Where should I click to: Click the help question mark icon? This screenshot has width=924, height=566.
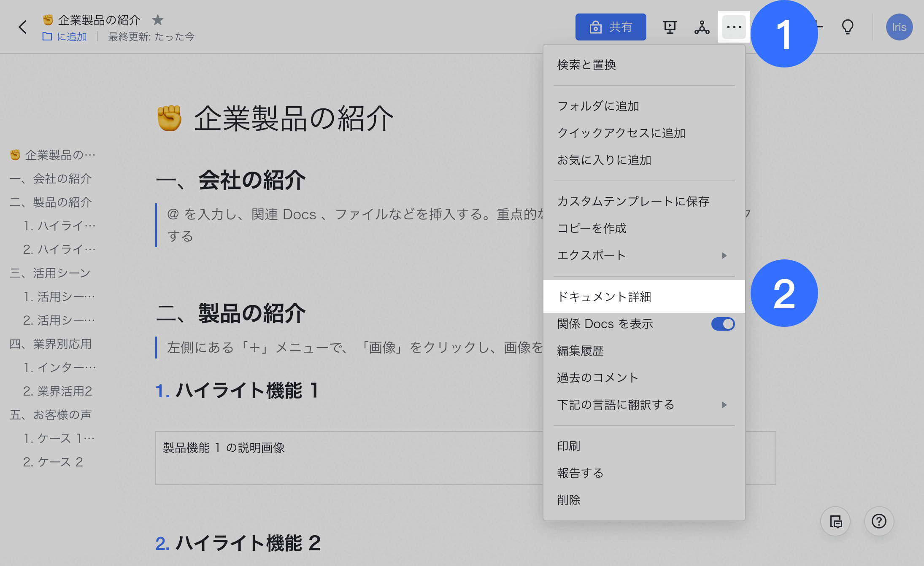pos(879,521)
